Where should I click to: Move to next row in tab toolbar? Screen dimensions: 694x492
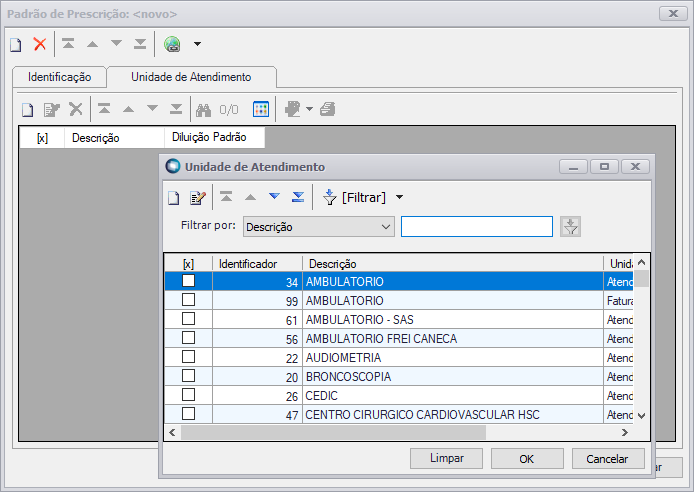tap(152, 108)
